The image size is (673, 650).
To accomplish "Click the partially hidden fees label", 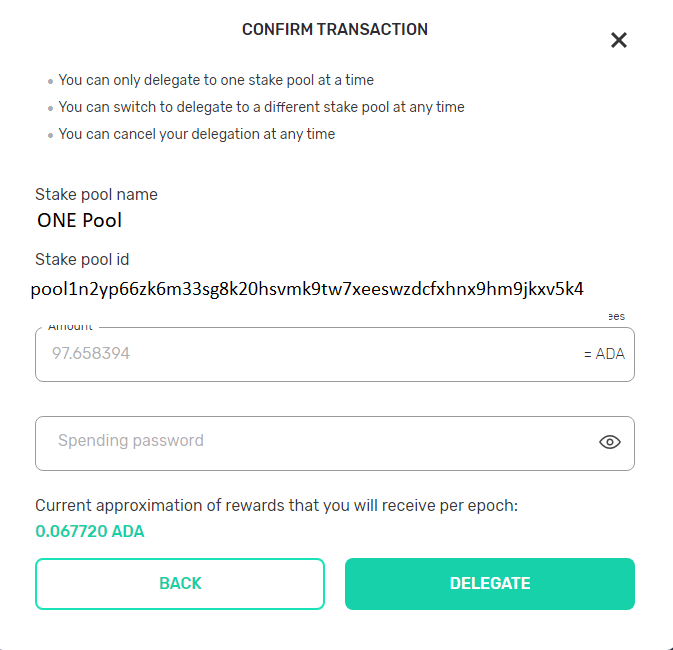I will 616,317.
